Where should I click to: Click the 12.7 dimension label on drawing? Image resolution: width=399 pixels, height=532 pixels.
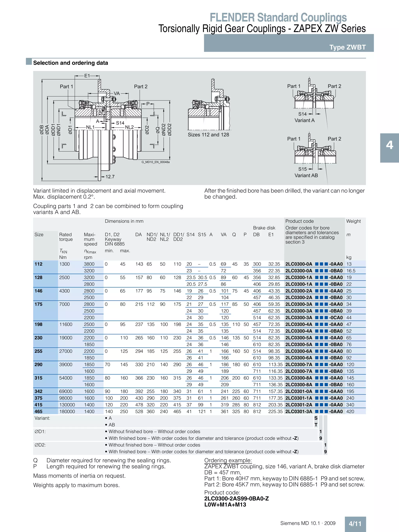coord(110,177)
